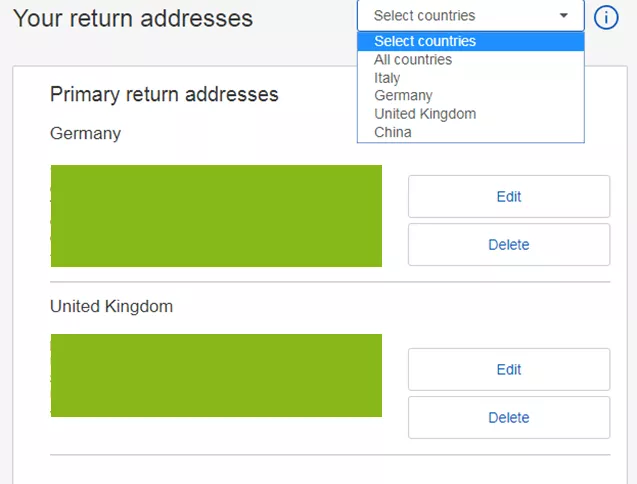Choose Germany from the dropdown options

403,96
